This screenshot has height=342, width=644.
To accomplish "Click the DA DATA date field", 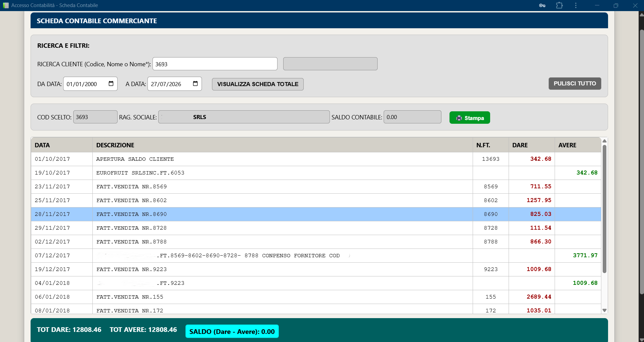I will pos(90,84).
